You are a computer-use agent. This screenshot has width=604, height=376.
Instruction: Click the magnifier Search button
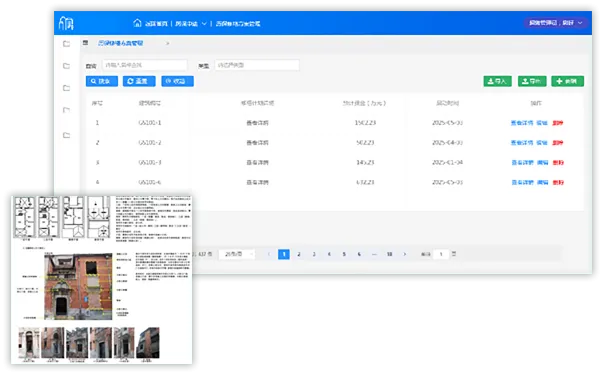(x=102, y=81)
